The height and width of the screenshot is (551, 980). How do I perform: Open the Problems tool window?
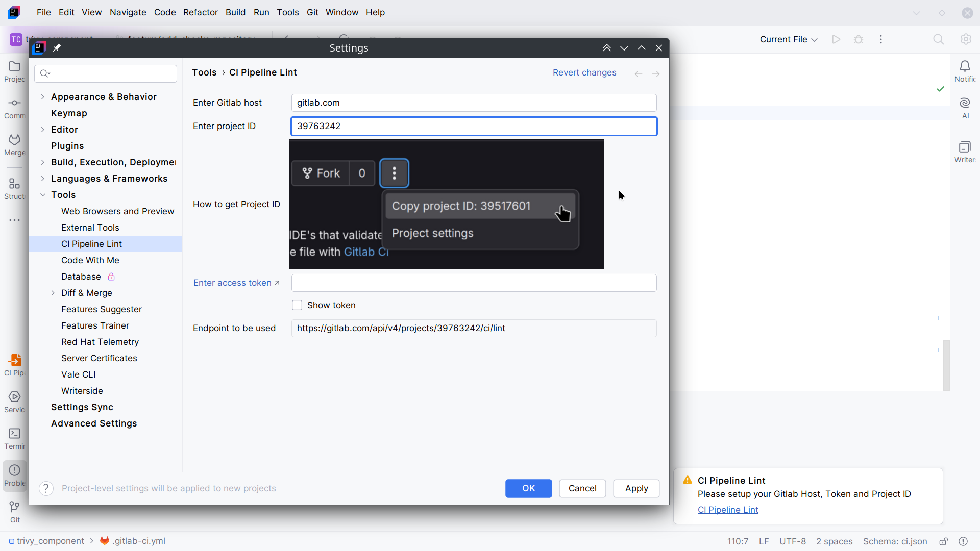(x=14, y=475)
